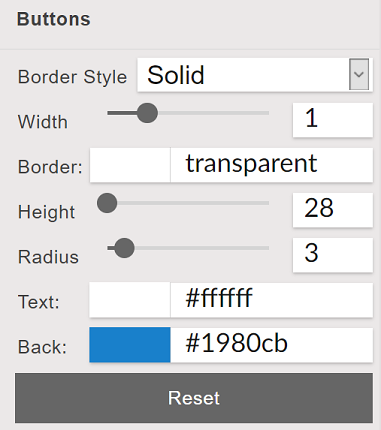381x430 pixels.
Task: Focus the Radius value field showing 3
Action: (333, 255)
